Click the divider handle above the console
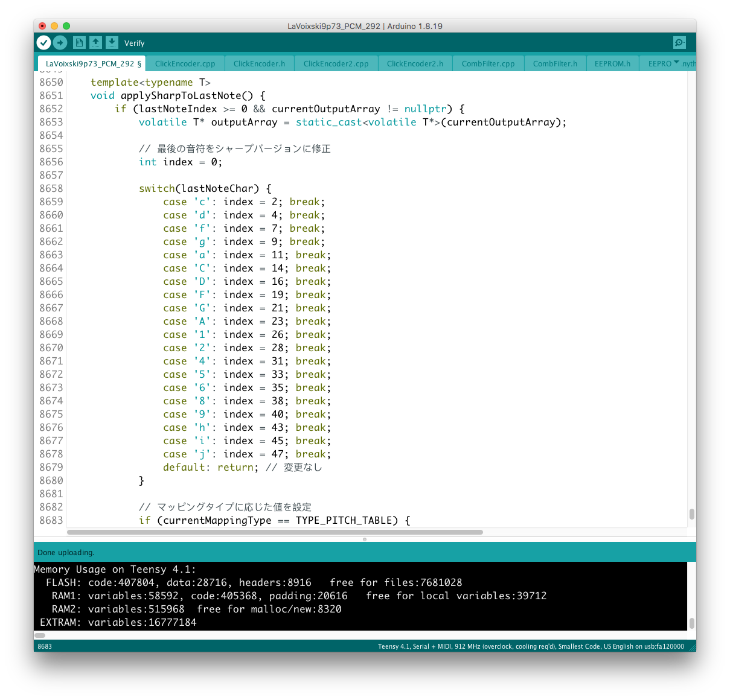Screen dimensions: 730x700 [x=365, y=539]
